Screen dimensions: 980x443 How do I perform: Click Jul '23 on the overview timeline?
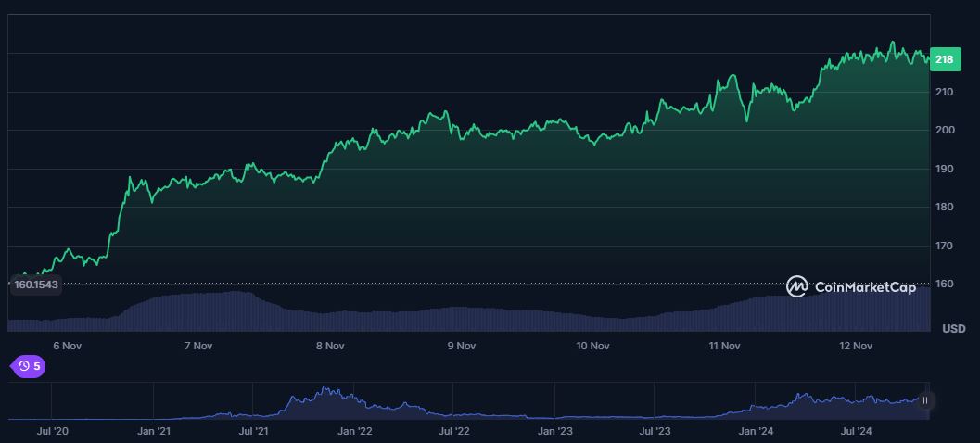pyautogui.click(x=655, y=431)
